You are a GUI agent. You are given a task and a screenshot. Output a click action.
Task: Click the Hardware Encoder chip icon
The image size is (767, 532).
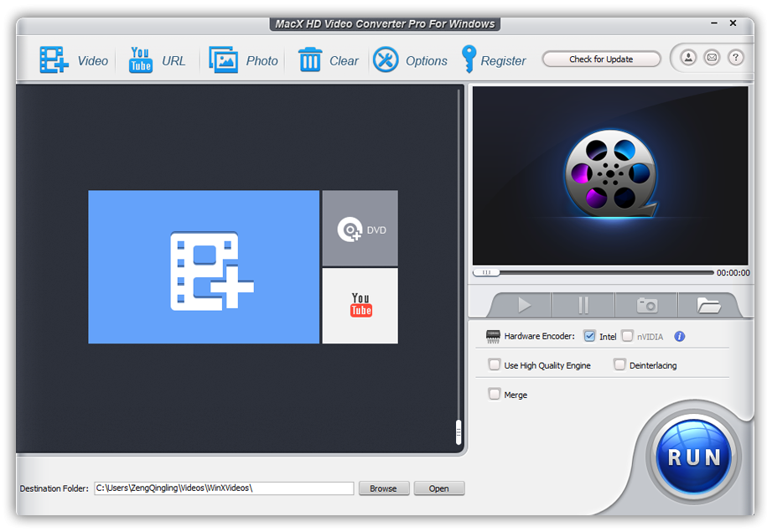click(493, 337)
